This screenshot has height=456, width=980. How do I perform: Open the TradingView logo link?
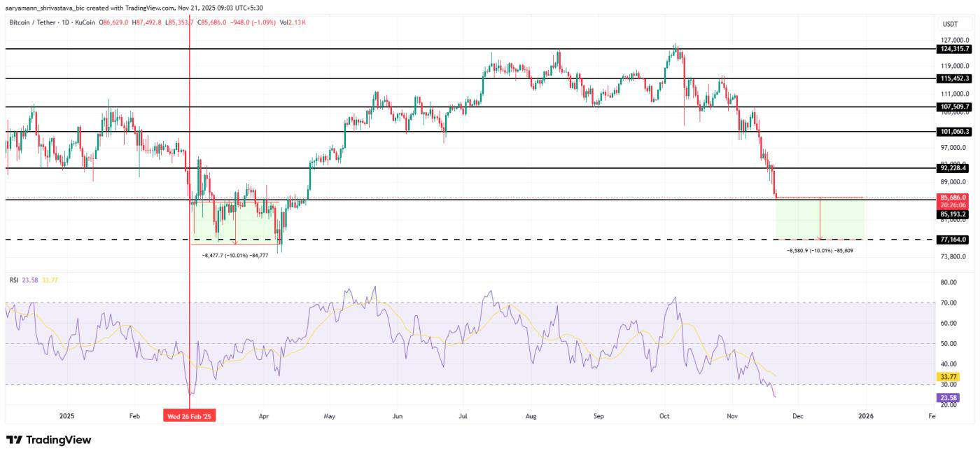(x=49, y=439)
